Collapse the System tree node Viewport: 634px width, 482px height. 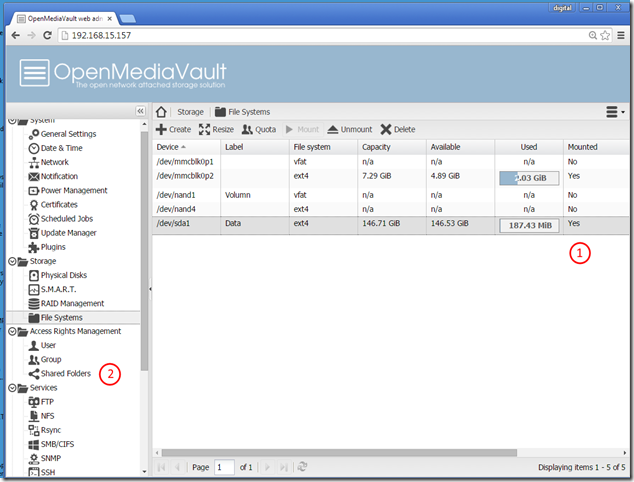point(12,121)
